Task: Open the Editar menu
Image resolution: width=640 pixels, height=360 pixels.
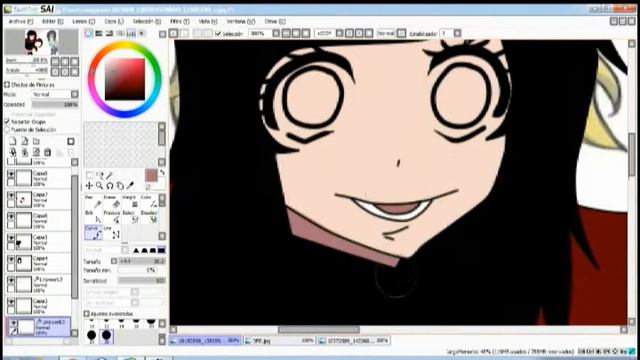Action: [53, 21]
